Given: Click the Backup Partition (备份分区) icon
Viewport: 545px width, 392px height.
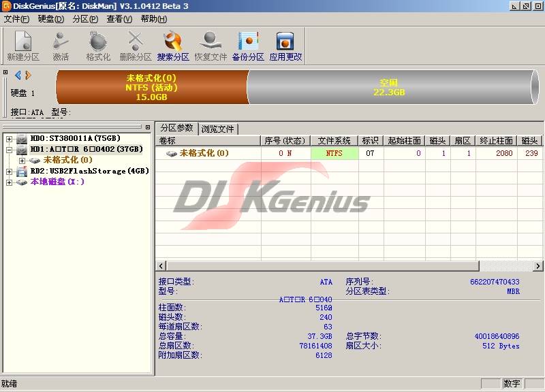Looking at the screenshot, I should pyautogui.click(x=248, y=46).
